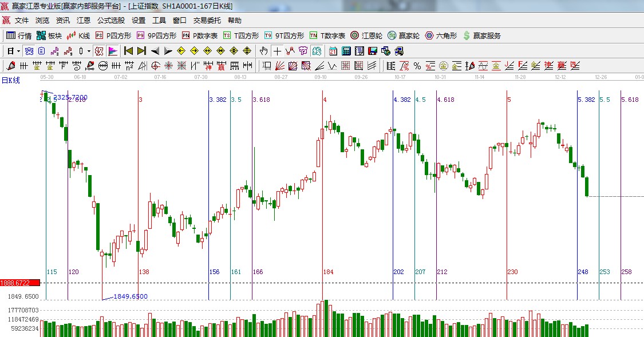Select the percent (%) line drawing tool
The height and width of the screenshot is (337, 644).
[417, 66]
